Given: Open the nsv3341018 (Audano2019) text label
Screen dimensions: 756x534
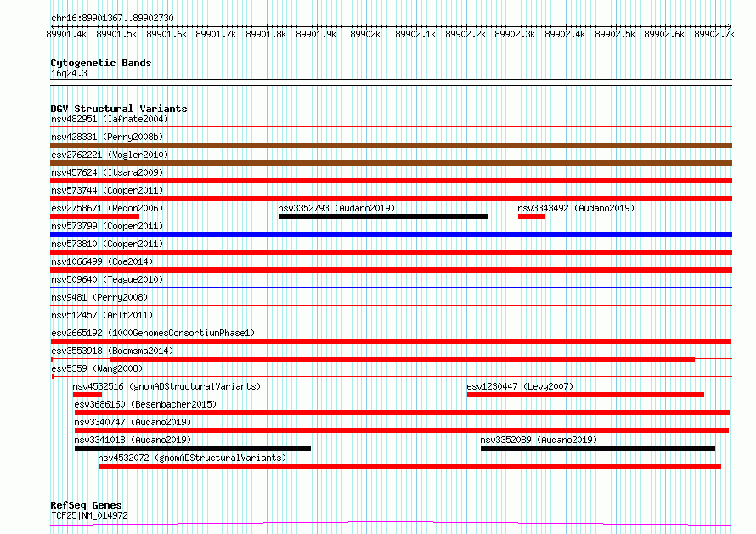Looking at the screenshot, I should [133, 440].
